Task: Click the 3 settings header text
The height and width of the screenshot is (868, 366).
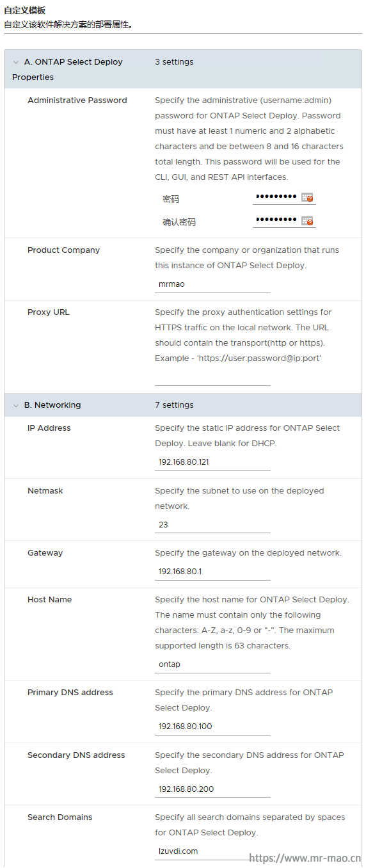Action: (174, 62)
